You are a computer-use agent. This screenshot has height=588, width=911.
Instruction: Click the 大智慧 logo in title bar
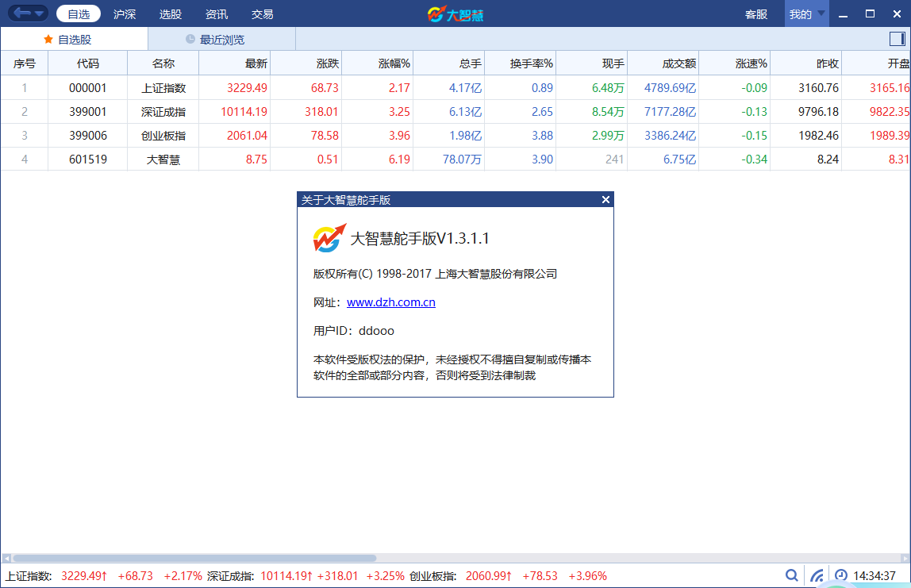click(x=455, y=14)
